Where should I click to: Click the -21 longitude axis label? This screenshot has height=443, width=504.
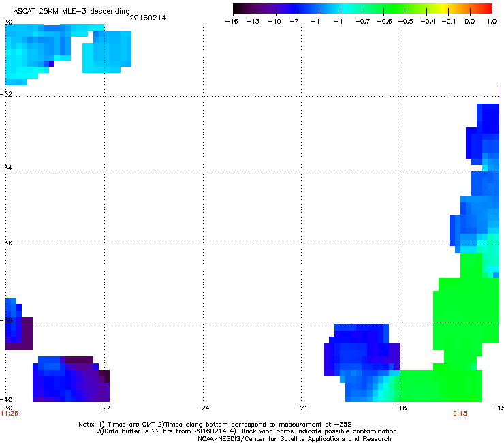(x=301, y=408)
